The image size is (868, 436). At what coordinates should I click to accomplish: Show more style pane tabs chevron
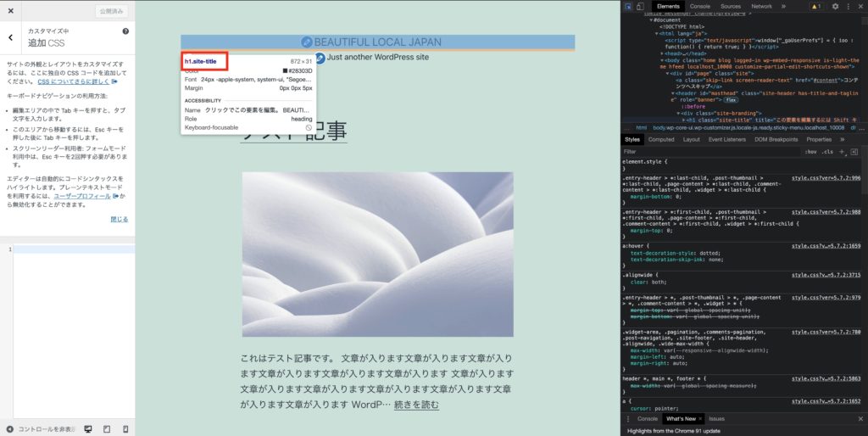pyautogui.click(x=842, y=140)
